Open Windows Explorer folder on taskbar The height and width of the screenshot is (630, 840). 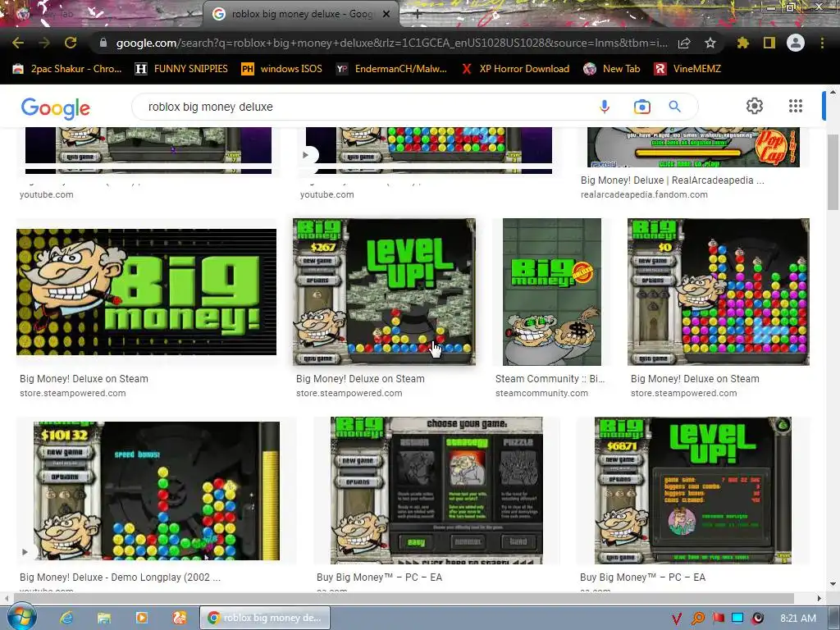104,618
